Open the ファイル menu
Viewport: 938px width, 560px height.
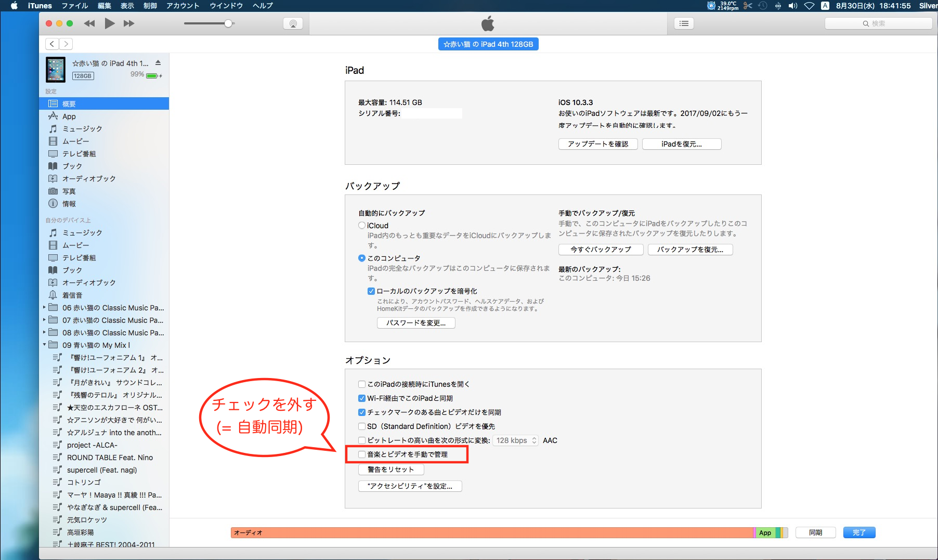[x=75, y=6]
